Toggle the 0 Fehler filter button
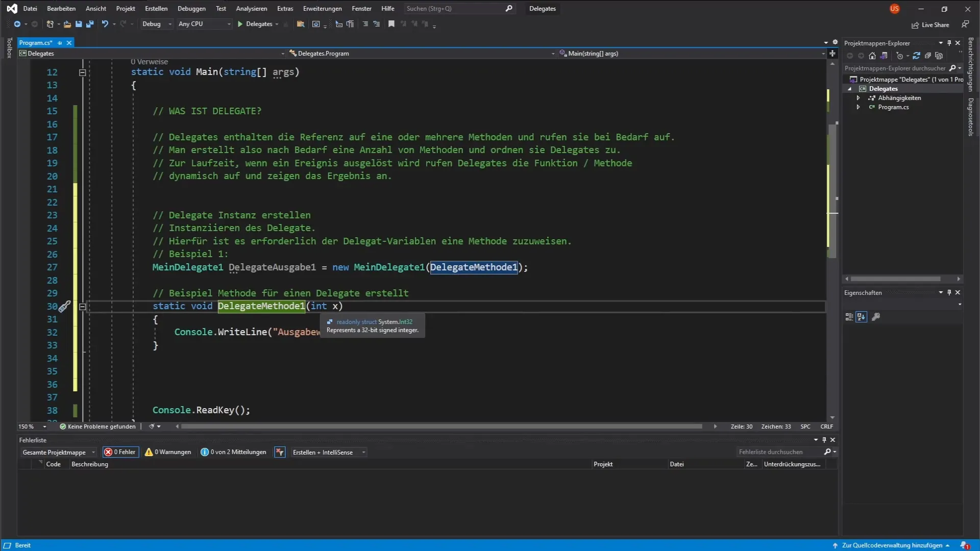The width and height of the screenshot is (980, 551). [120, 452]
